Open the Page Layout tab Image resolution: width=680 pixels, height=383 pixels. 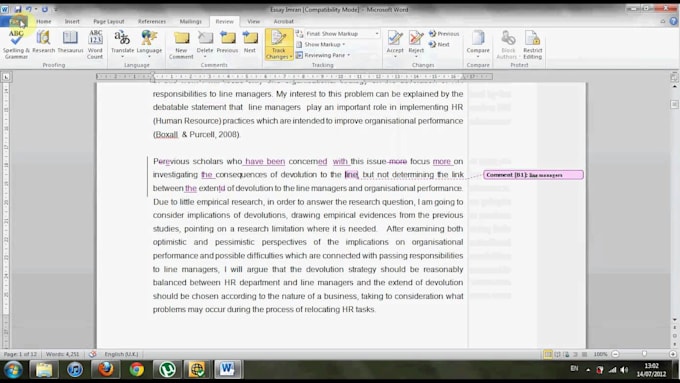click(x=108, y=21)
